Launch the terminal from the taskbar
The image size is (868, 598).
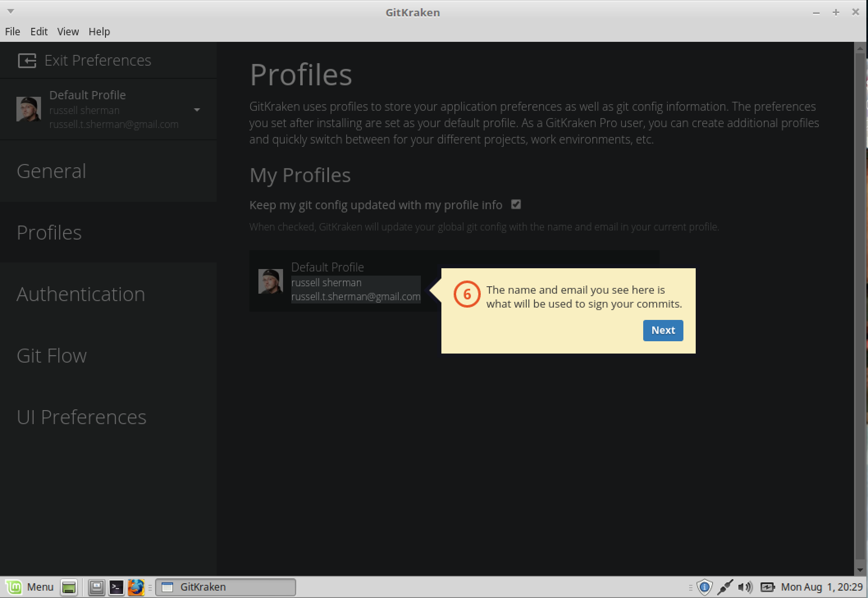click(x=116, y=587)
